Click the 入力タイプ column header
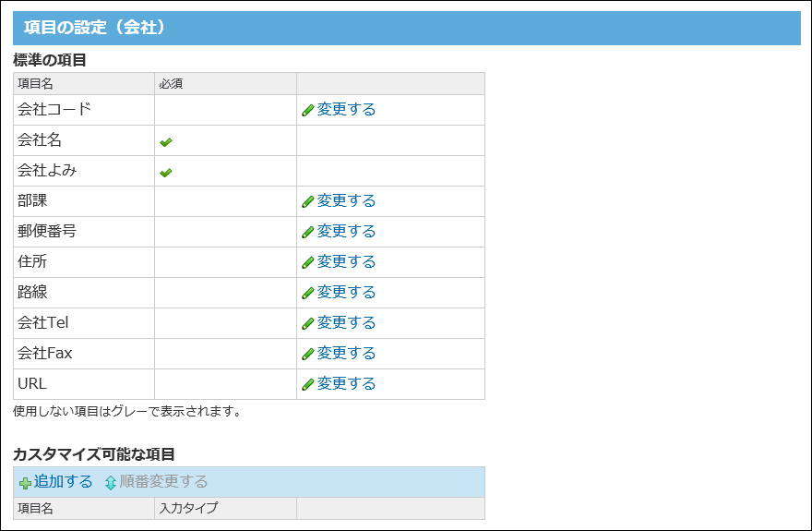The image size is (812, 531). click(188, 508)
